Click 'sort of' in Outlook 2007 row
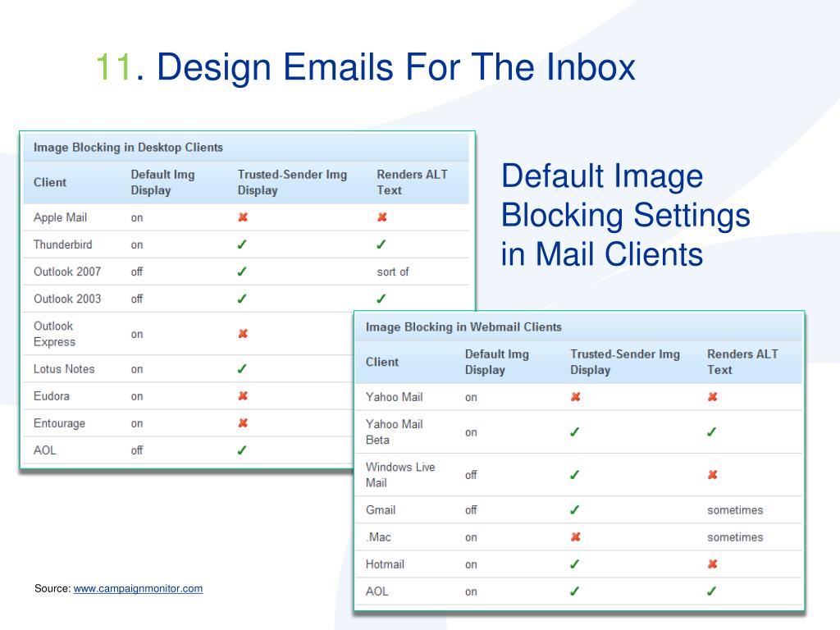This screenshot has height=630, width=840. (393, 272)
